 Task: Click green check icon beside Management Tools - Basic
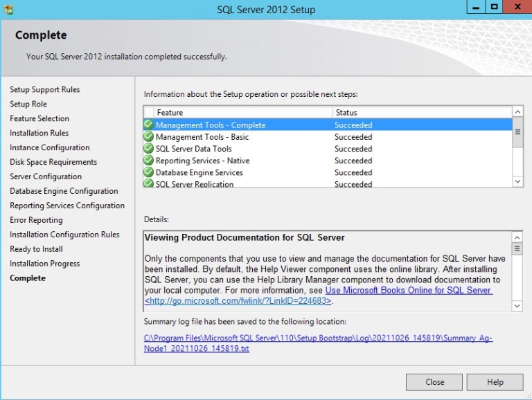click(148, 137)
